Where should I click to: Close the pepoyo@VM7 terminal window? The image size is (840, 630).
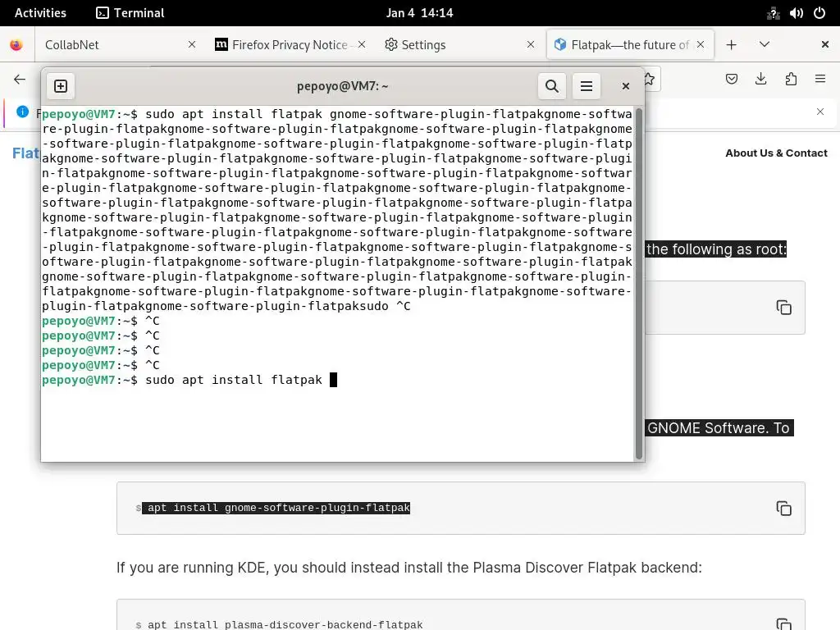[625, 86]
